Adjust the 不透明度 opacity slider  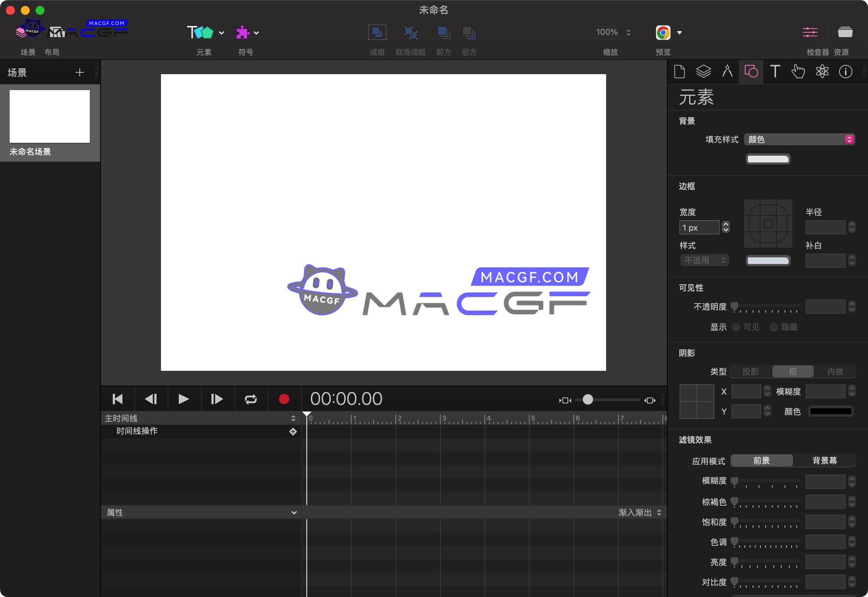tap(734, 306)
